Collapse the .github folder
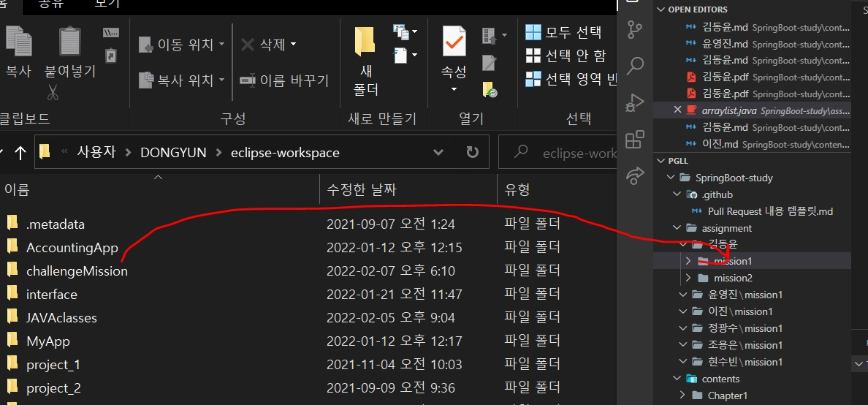This screenshot has height=405, width=868. coord(677,194)
